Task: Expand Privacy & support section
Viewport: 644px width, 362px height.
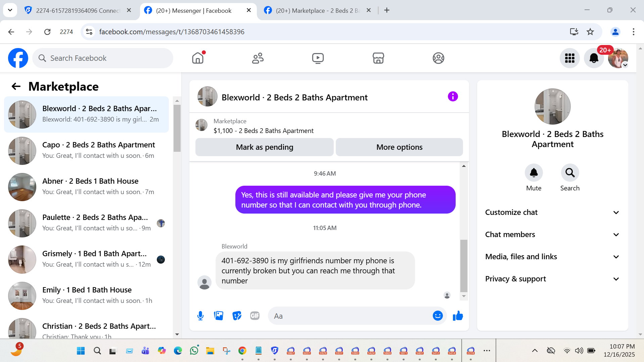Action: click(552, 279)
